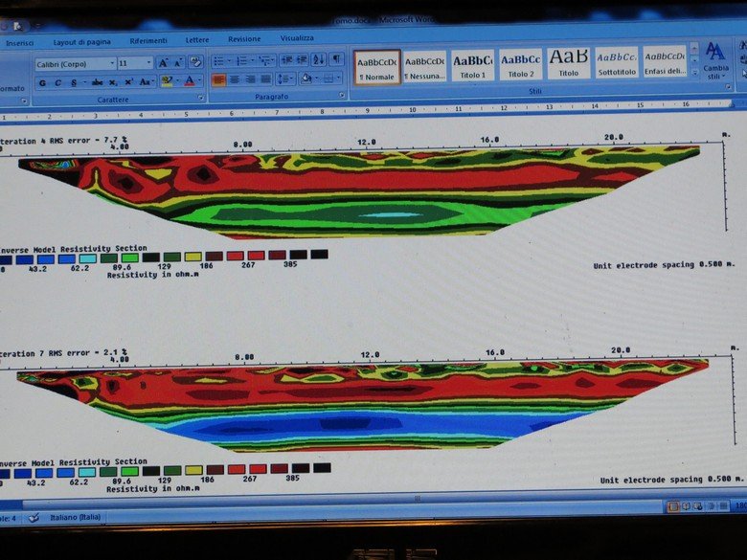
Task: Open the Layout di pagina tab
Action: 81,41
